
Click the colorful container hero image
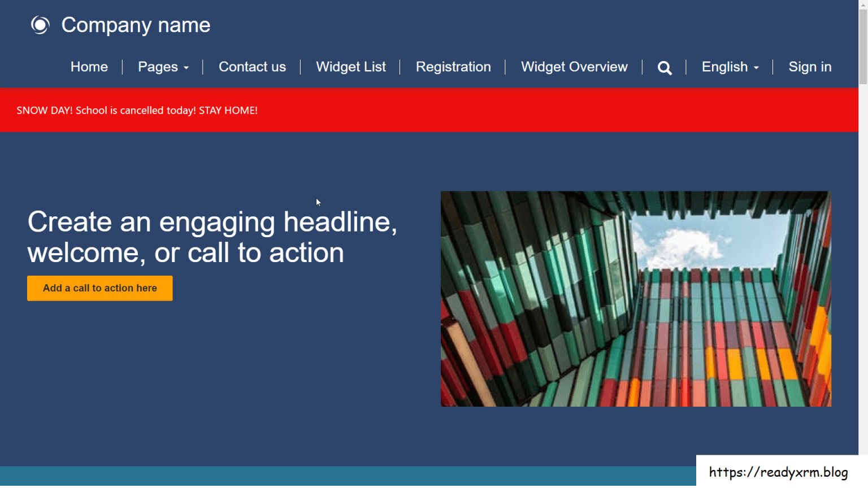tap(636, 298)
